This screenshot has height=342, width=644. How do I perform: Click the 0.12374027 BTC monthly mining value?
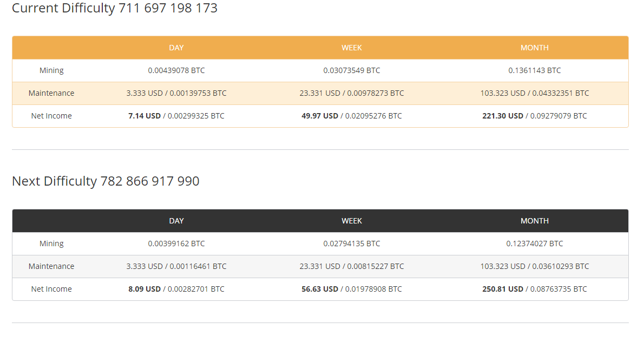coord(535,244)
